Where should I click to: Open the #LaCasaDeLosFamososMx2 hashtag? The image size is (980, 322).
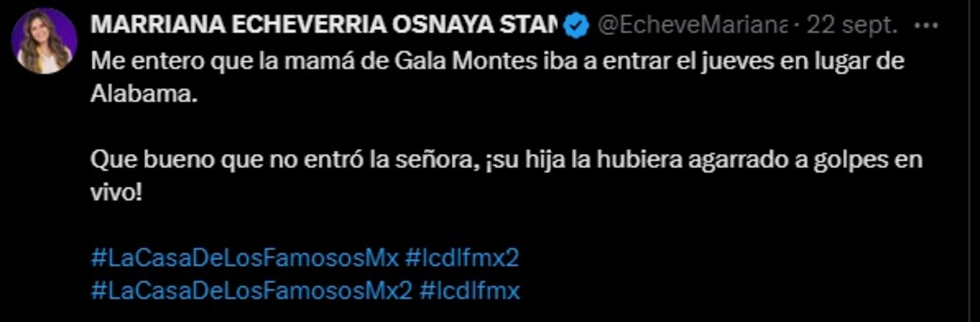click(x=252, y=290)
